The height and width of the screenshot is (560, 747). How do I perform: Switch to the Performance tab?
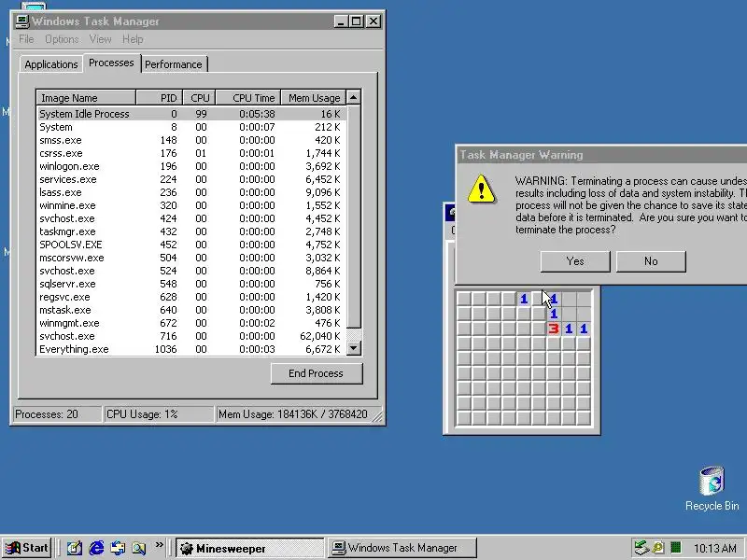(x=174, y=64)
